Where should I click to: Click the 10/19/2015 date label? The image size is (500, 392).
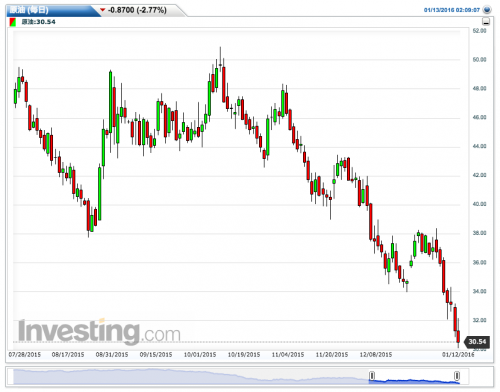coord(244,355)
